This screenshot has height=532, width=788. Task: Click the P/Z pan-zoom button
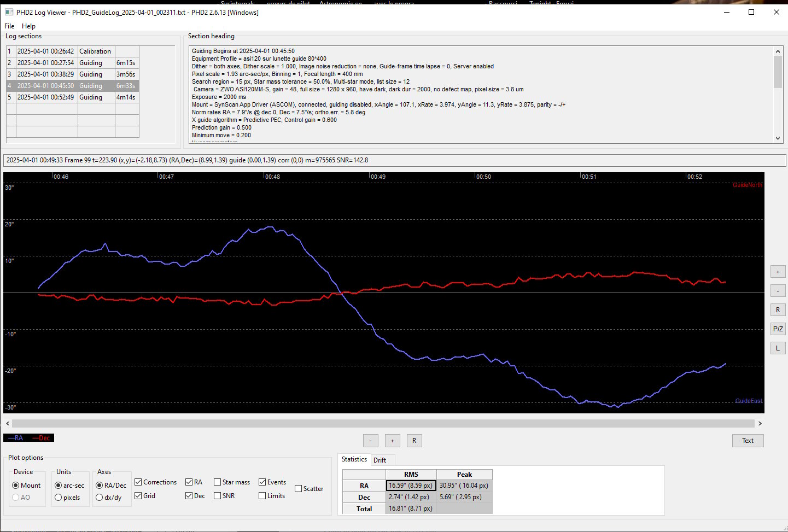[x=778, y=329]
